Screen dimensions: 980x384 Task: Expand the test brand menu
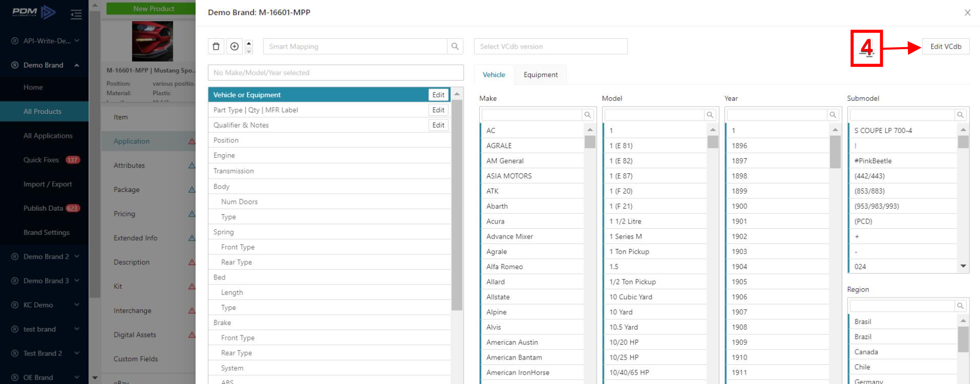pyautogui.click(x=77, y=329)
